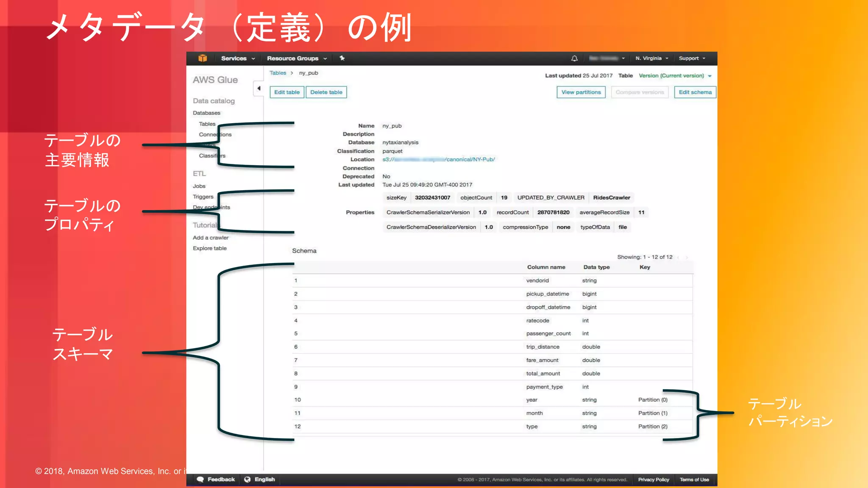
Task: Click the Edit table button
Action: click(287, 92)
